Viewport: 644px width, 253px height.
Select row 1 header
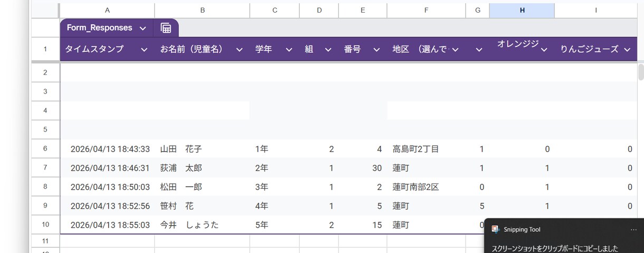pyautogui.click(x=45, y=49)
